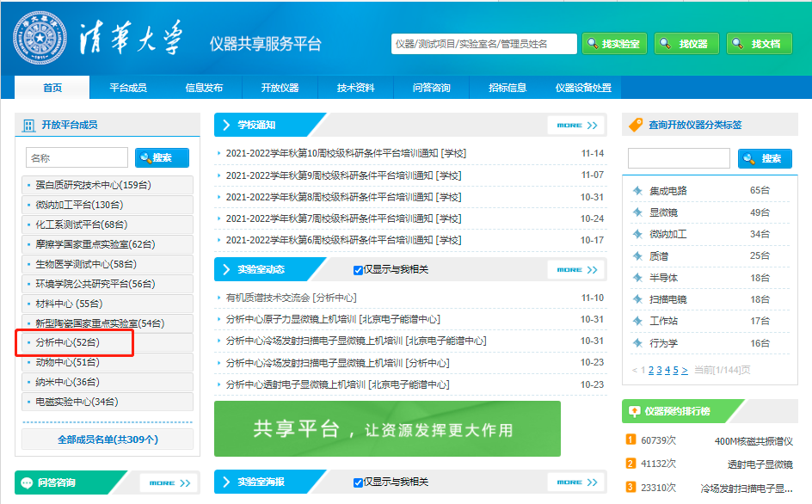Click 全部成员名单(共309个) link

[x=108, y=439]
